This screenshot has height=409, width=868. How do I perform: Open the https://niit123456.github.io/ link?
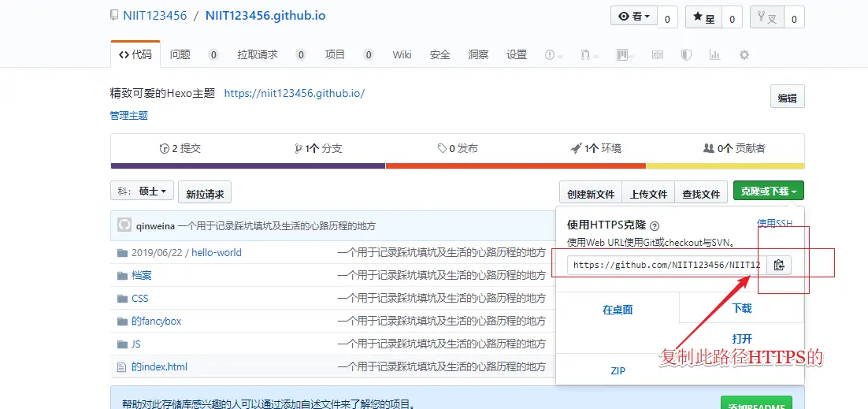[x=295, y=93]
